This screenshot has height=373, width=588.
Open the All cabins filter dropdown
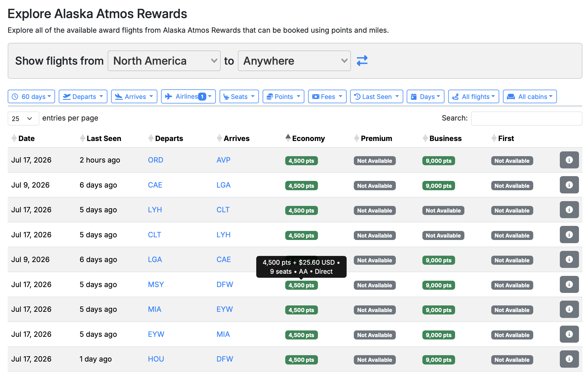530,97
